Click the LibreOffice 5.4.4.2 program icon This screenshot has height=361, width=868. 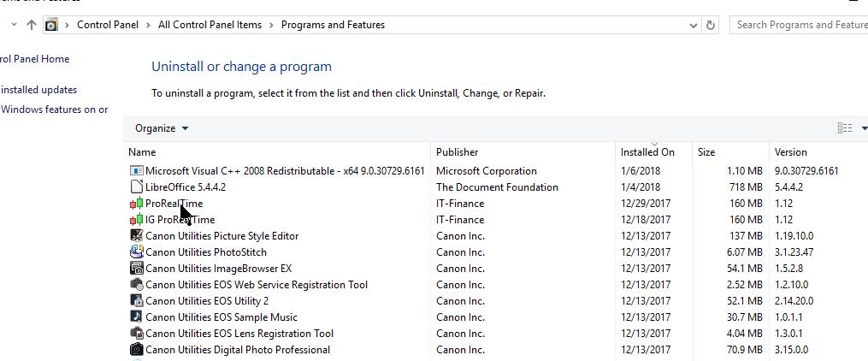coord(137,187)
